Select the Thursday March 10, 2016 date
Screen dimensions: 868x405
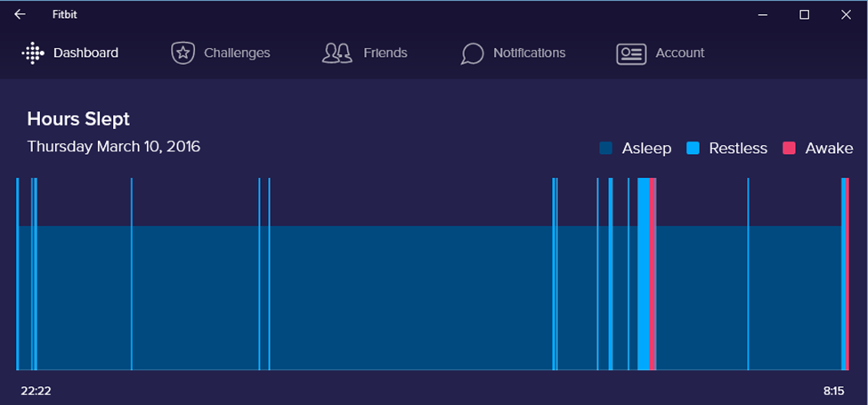pos(114,146)
